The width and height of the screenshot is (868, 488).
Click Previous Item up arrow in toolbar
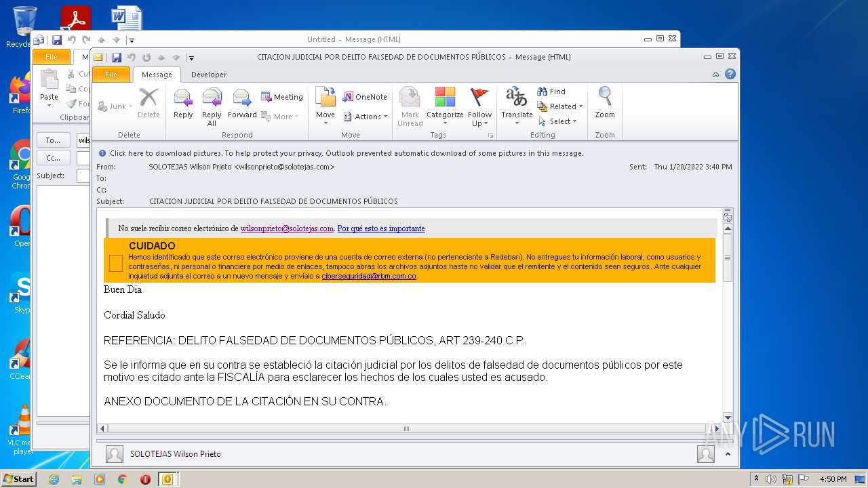[161, 58]
